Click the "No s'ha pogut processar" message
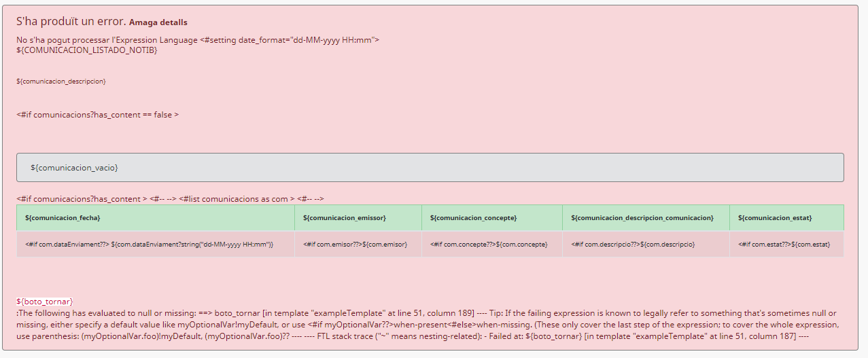Image resolution: width=868 pixels, height=358 pixels. pos(198,40)
